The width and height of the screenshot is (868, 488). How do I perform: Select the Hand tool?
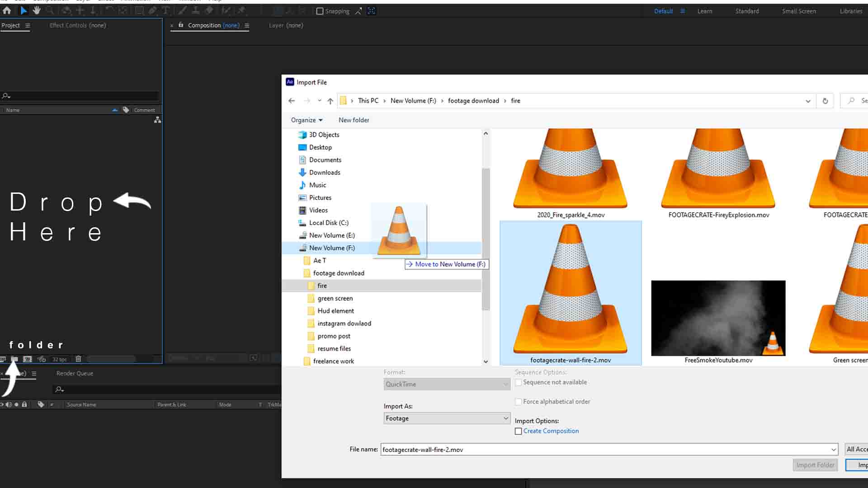[x=37, y=10]
